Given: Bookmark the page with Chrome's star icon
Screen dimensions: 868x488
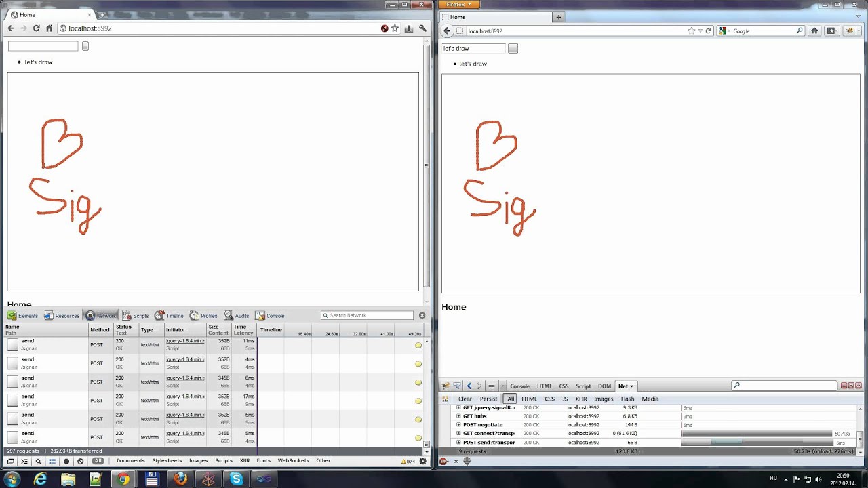Looking at the screenshot, I should 395,28.
